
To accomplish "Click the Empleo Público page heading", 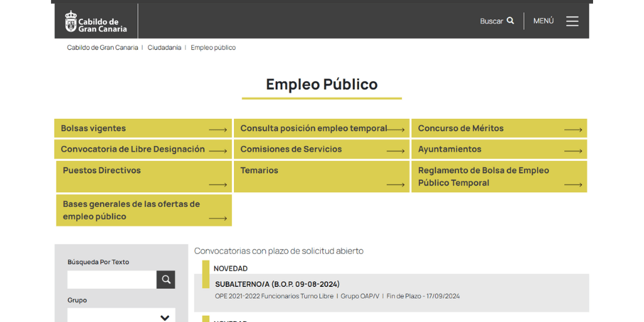I will [x=321, y=84].
